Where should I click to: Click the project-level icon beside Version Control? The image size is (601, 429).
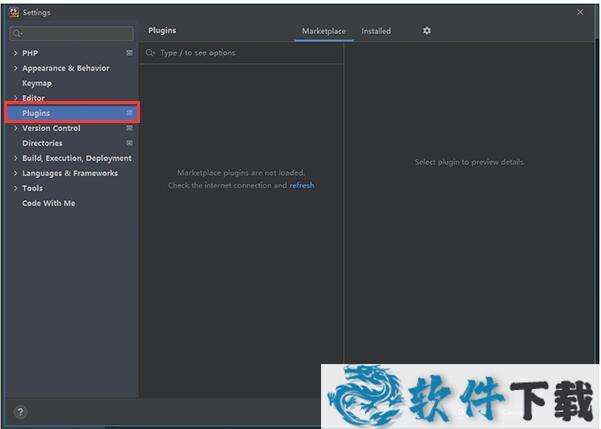click(x=129, y=128)
